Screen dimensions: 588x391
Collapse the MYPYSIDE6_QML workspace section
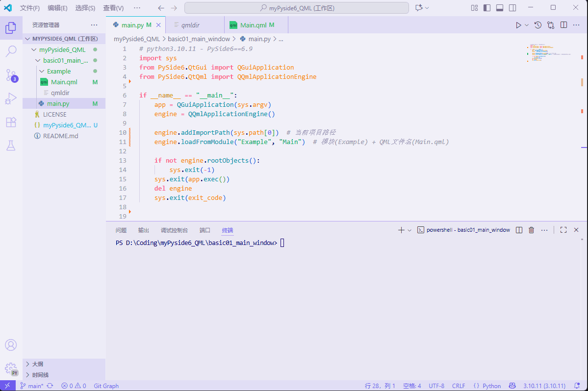[64, 39]
